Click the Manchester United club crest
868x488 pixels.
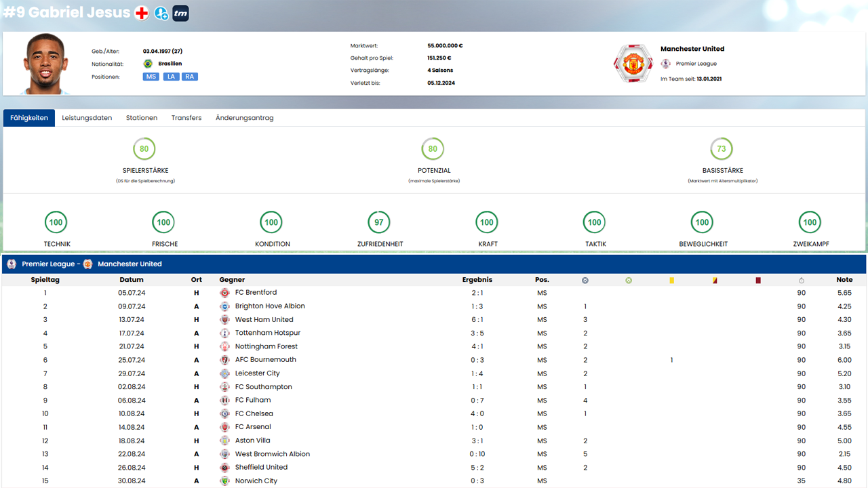[x=633, y=64]
